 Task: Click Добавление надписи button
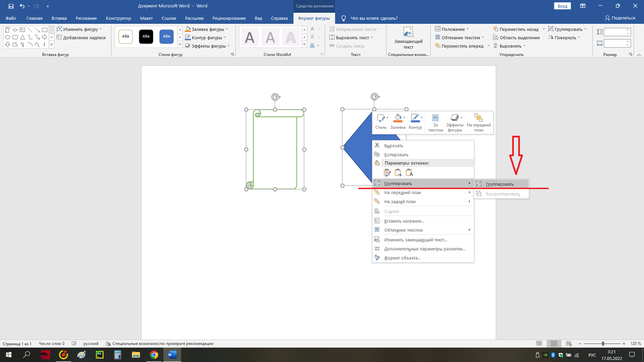pyautogui.click(x=81, y=38)
